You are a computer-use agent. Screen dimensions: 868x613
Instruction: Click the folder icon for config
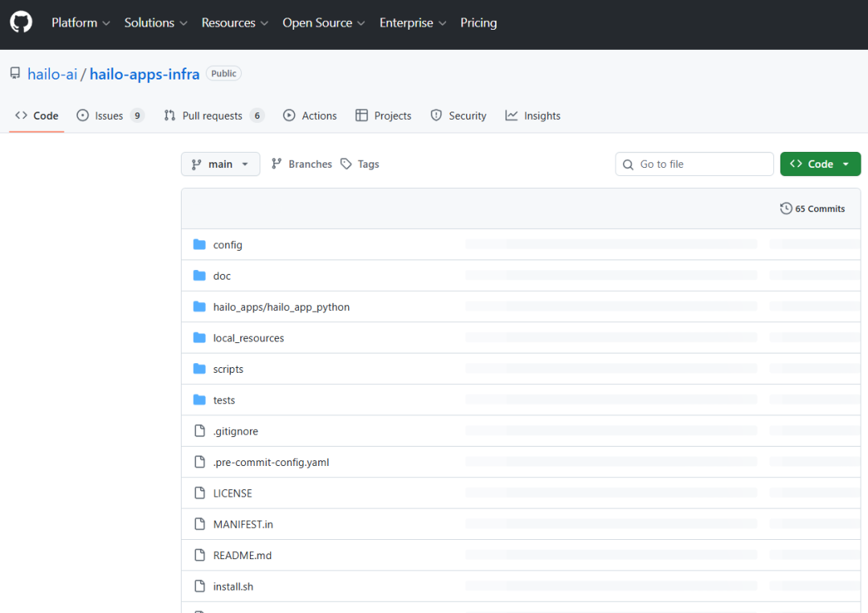(199, 244)
